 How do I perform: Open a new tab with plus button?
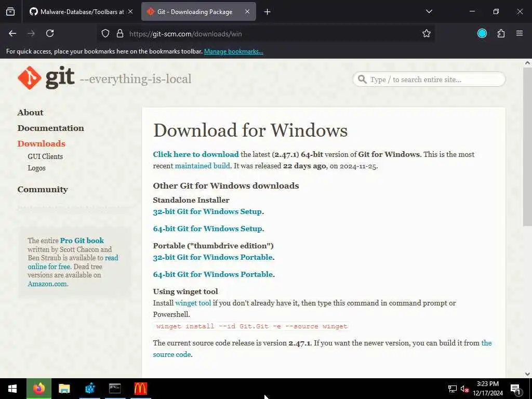(268, 12)
